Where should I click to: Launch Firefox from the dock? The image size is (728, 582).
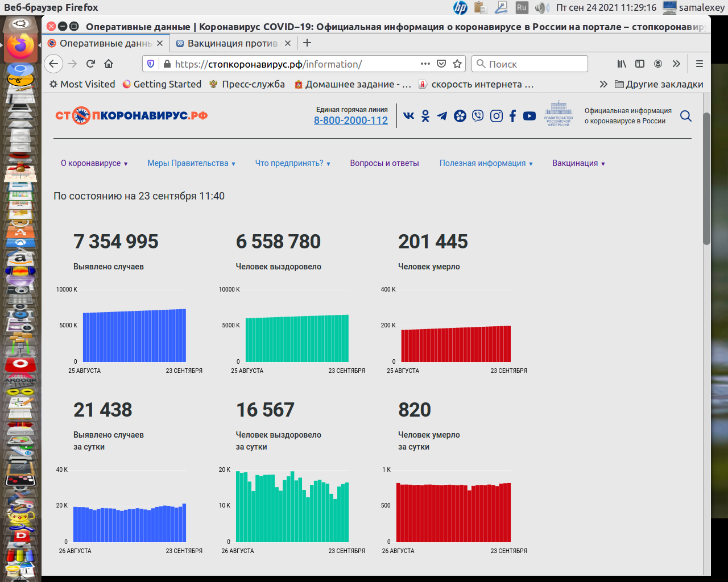coord(21,47)
